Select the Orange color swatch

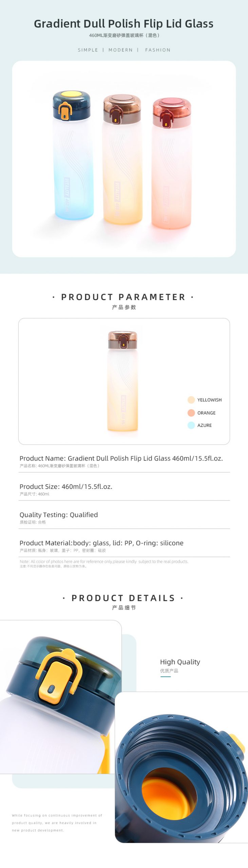click(x=191, y=413)
